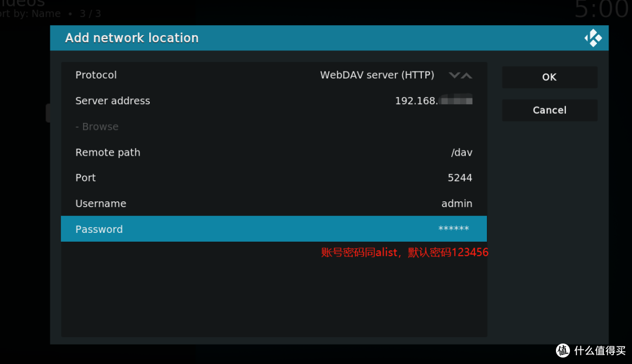Click the Add network location title bar

(132, 38)
